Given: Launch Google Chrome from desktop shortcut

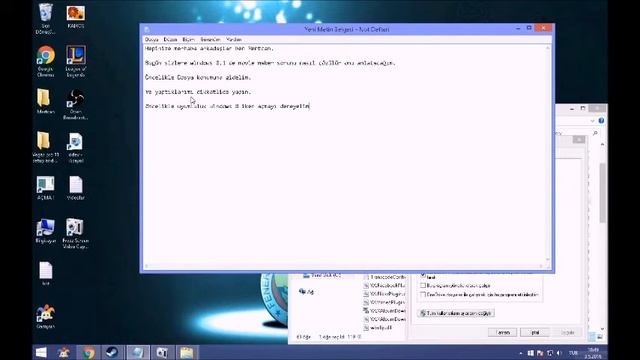Looking at the screenshot, I should (x=45, y=61).
